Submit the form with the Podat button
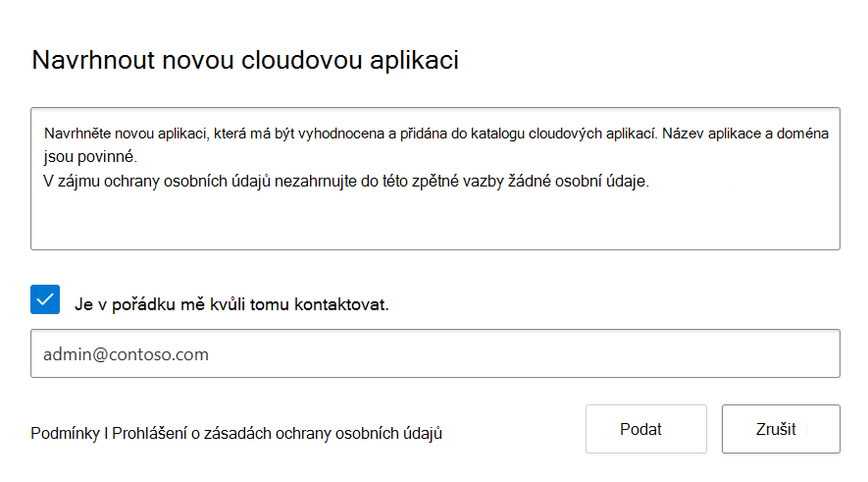Screen dimensions: 868x482 pos(646,429)
